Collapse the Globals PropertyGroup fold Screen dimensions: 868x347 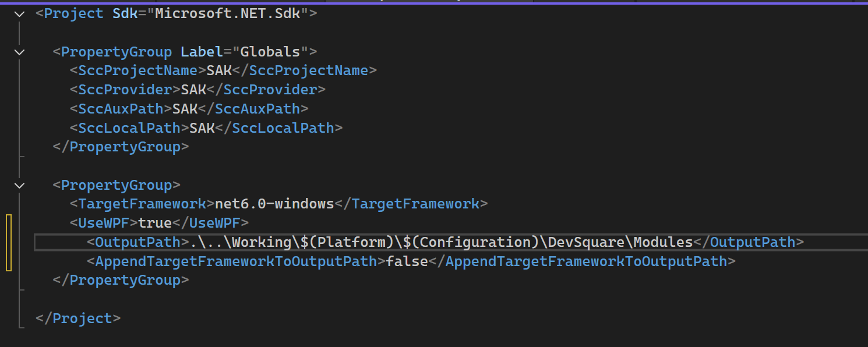[20, 52]
